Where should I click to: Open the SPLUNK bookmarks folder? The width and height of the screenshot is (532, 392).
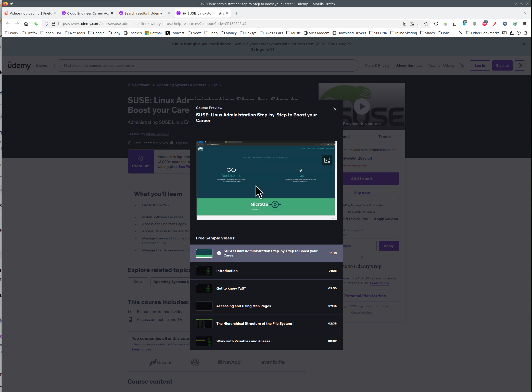[378, 33]
